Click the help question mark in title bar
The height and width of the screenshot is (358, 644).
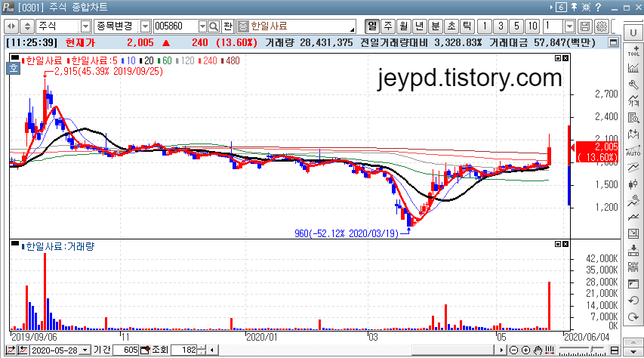599,7
